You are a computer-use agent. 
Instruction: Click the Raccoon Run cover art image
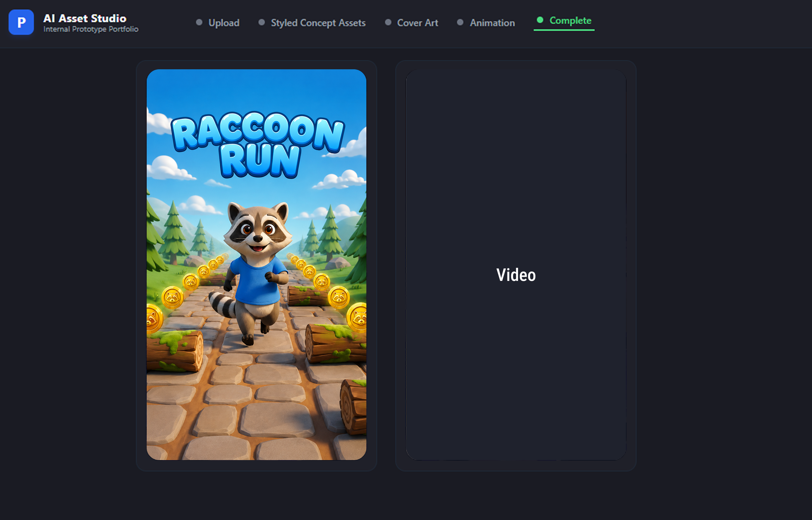point(256,265)
